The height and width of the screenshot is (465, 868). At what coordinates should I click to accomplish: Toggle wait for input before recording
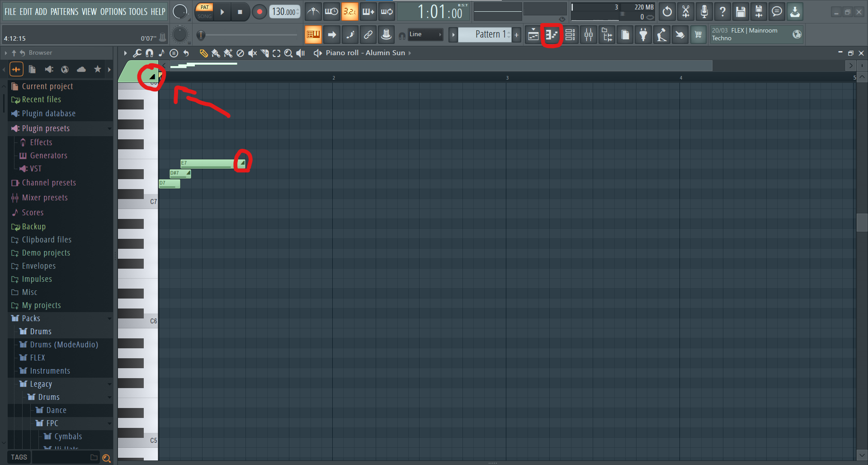[x=331, y=12]
